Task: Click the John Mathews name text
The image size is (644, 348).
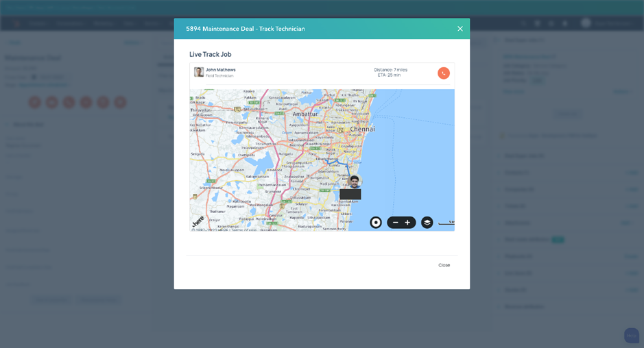Action: (x=221, y=70)
